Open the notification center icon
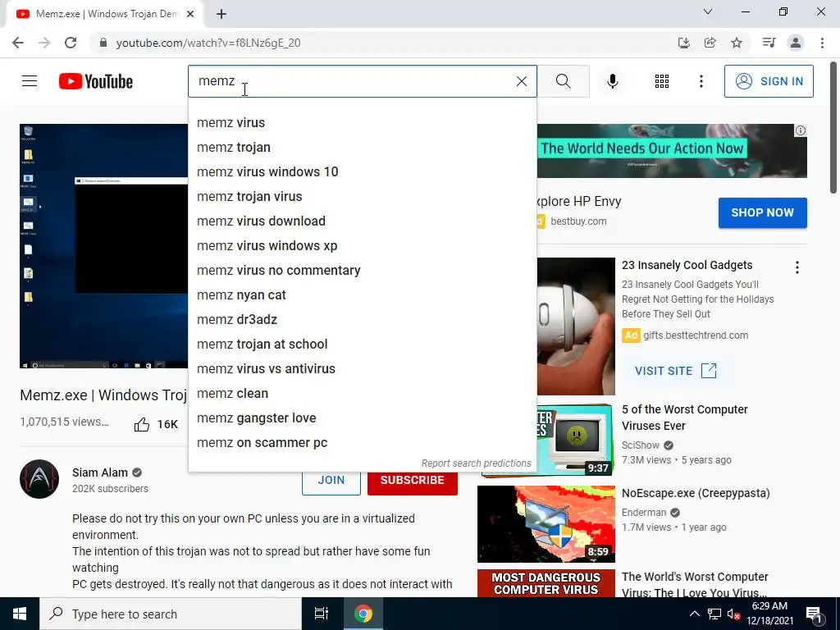840x630 pixels. 815,614
